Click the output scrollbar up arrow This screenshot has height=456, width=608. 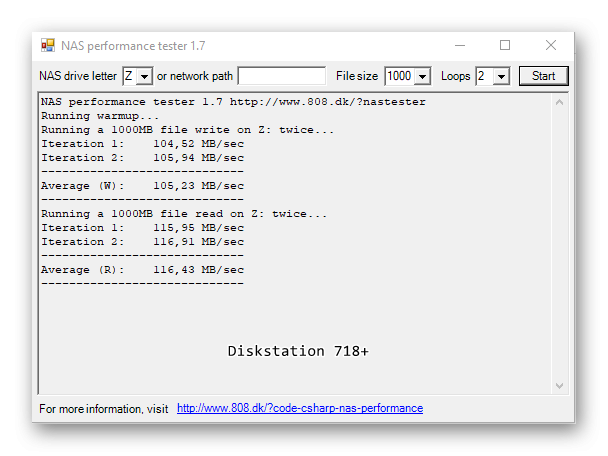[559, 102]
